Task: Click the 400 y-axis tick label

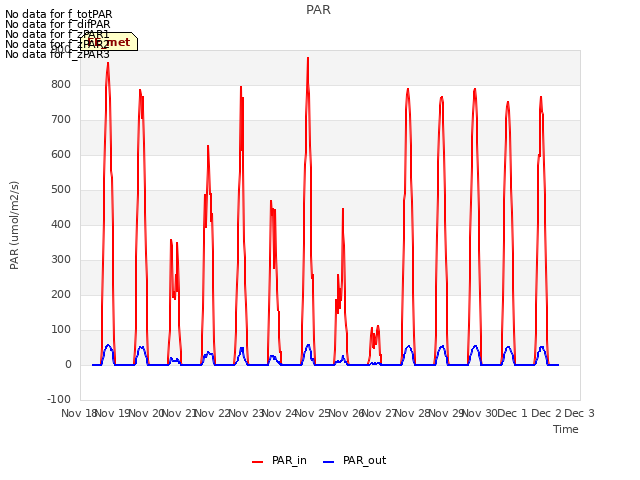Action: tap(61, 224)
